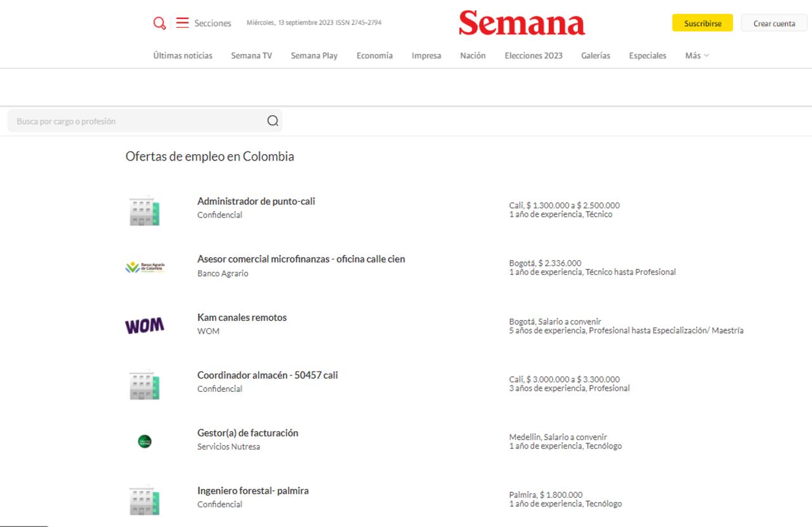Image resolution: width=812 pixels, height=527 pixels.
Task: Click Crear cuenta
Action: point(773,23)
